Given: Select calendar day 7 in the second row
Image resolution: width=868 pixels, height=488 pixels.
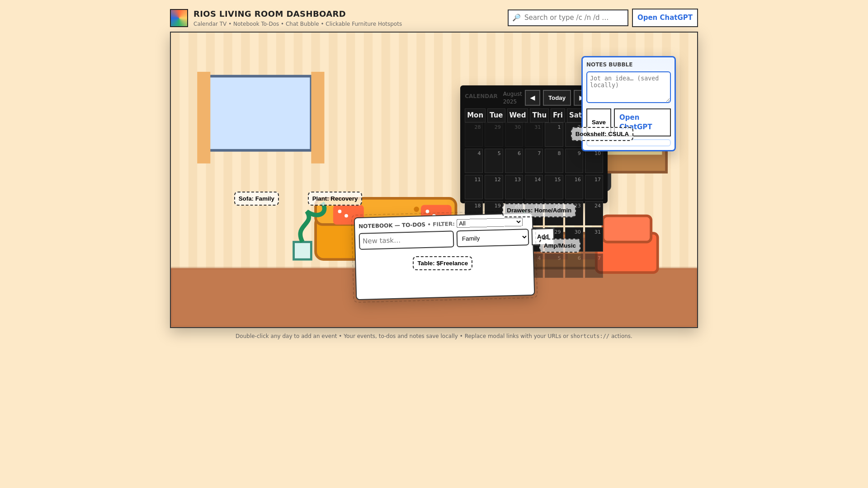Looking at the screenshot, I should [x=534, y=161].
